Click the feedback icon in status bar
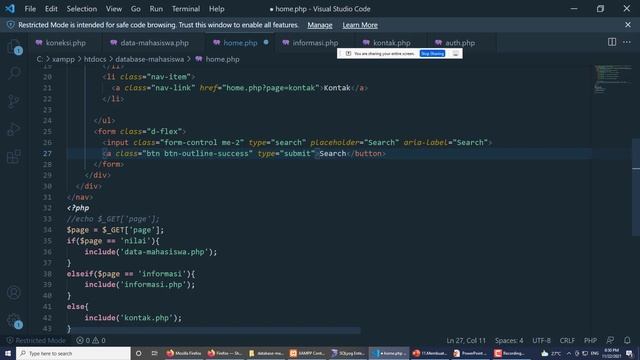This screenshot has height=360, width=640. 610,340
